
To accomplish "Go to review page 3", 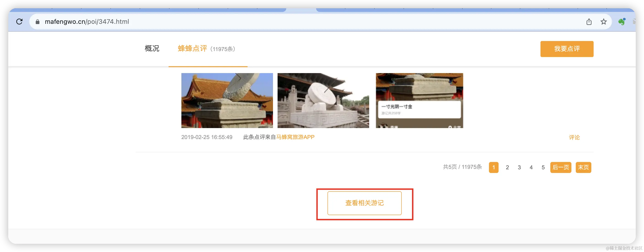I will tap(519, 167).
